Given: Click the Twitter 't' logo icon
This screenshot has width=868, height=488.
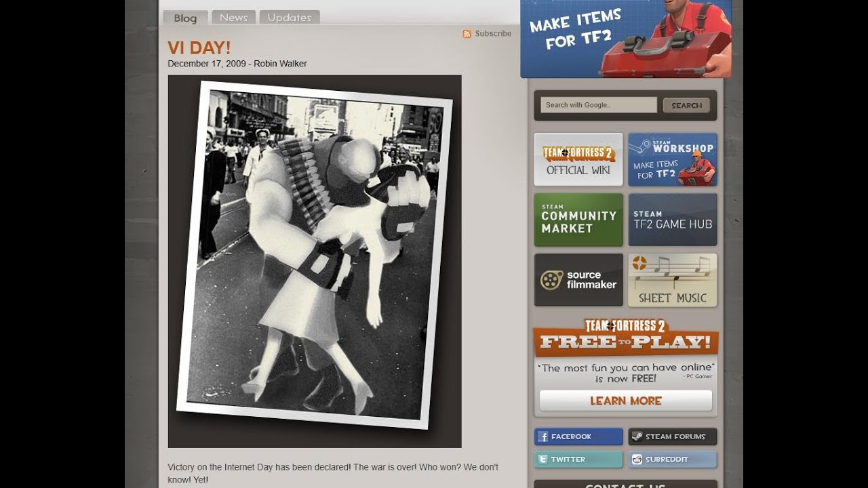Looking at the screenshot, I should tap(542, 459).
